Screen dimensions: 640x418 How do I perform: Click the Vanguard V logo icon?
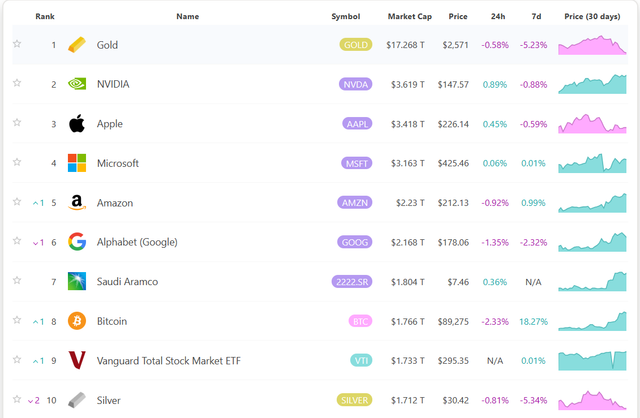point(77,360)
